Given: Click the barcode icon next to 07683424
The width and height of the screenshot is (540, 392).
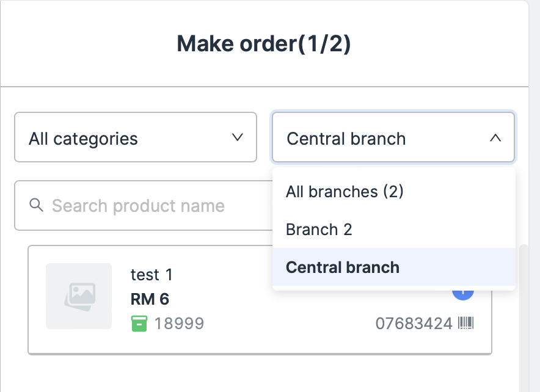Looking at the screenshot, I should point(466,323).
